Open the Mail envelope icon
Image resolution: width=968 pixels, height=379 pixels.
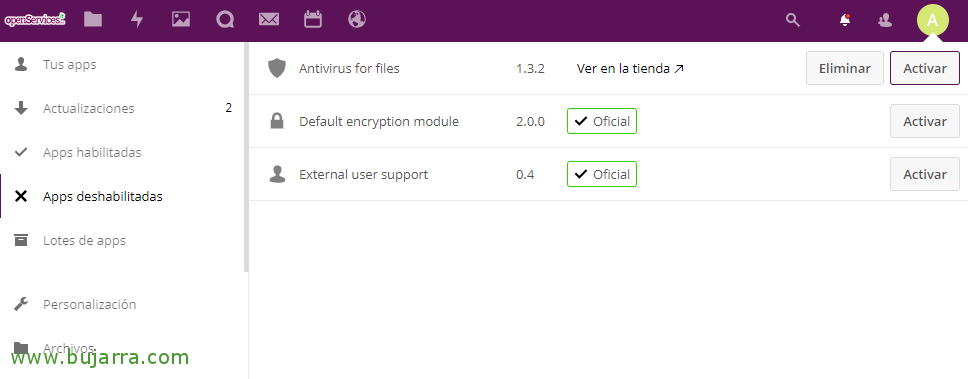269,20
